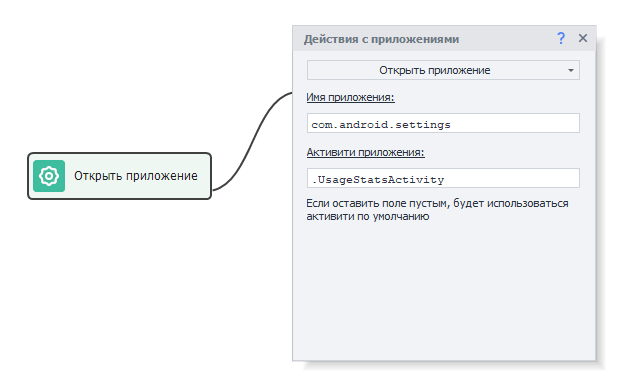The image size is (634, 378).
Task: Place the cursor after com.android.settings text
Action: click(x=452, y=124)
